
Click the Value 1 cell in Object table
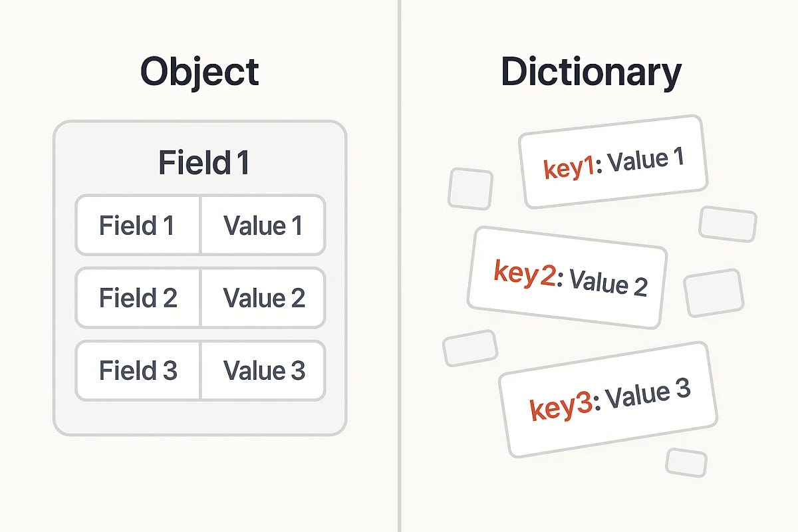pos(263,225)
